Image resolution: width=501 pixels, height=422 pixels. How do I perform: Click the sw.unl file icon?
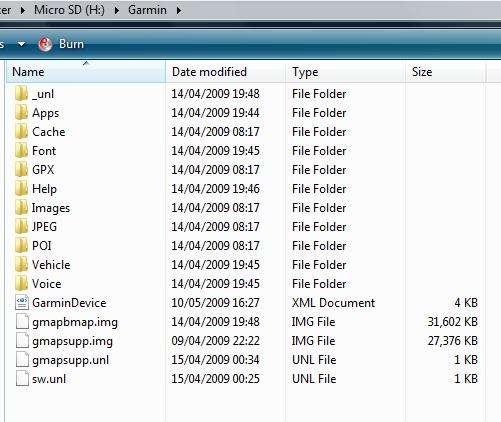pos(22,379)
